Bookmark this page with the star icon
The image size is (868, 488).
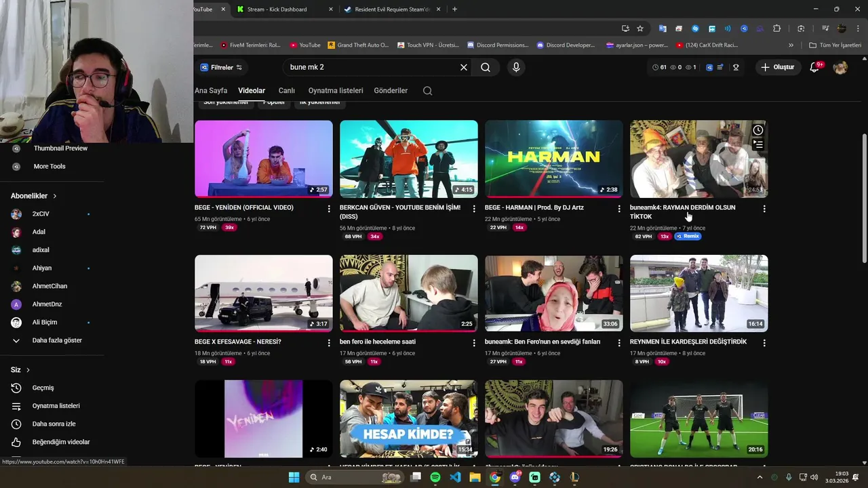click(640, 28)
